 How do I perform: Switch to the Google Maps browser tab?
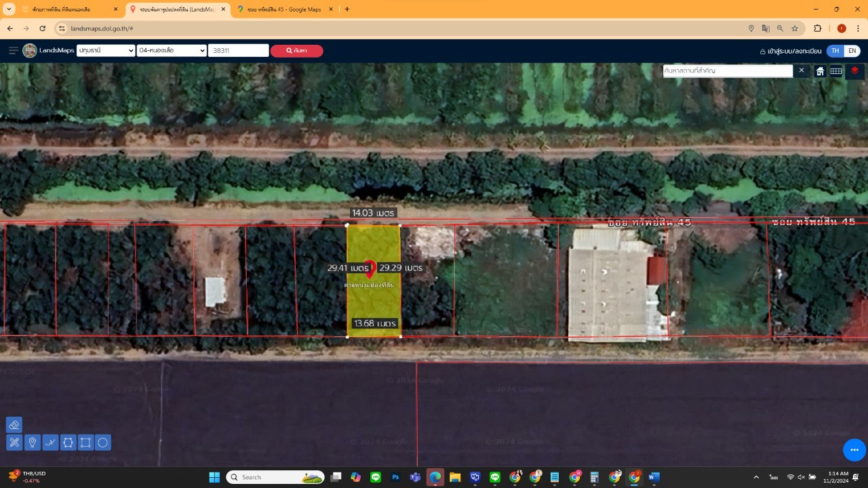(x=285, y=9)
